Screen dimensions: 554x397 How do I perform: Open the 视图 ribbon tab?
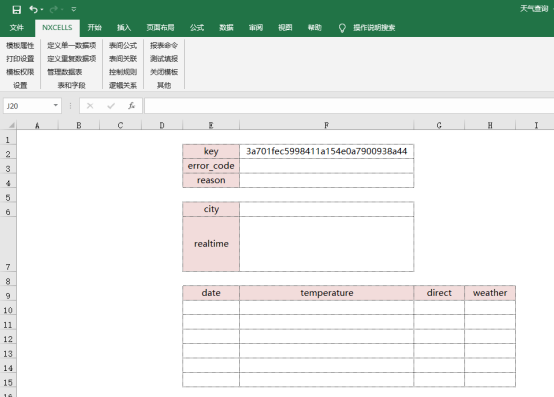point(285,28)
